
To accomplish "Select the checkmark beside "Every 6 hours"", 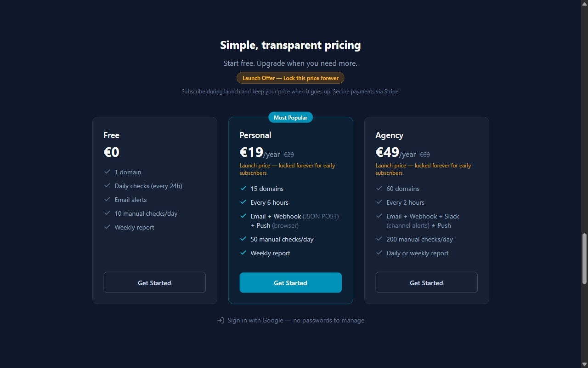I will point(243,202).
